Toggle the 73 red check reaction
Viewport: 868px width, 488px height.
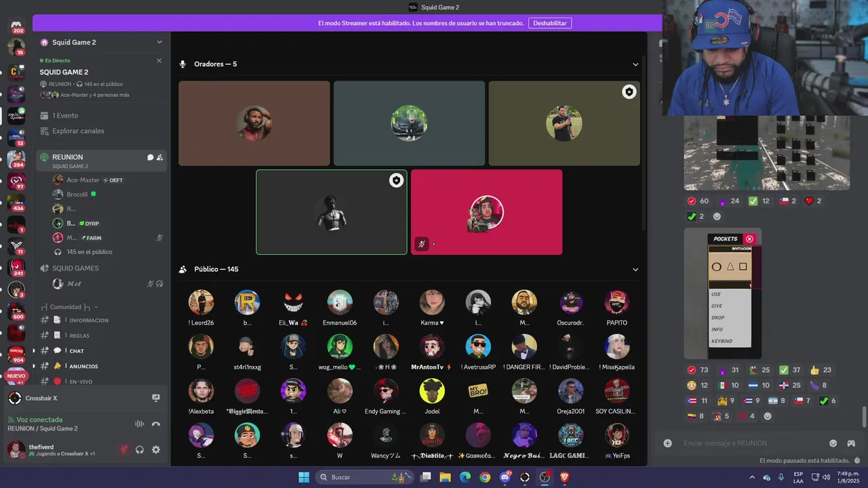[x=697, y=370]
